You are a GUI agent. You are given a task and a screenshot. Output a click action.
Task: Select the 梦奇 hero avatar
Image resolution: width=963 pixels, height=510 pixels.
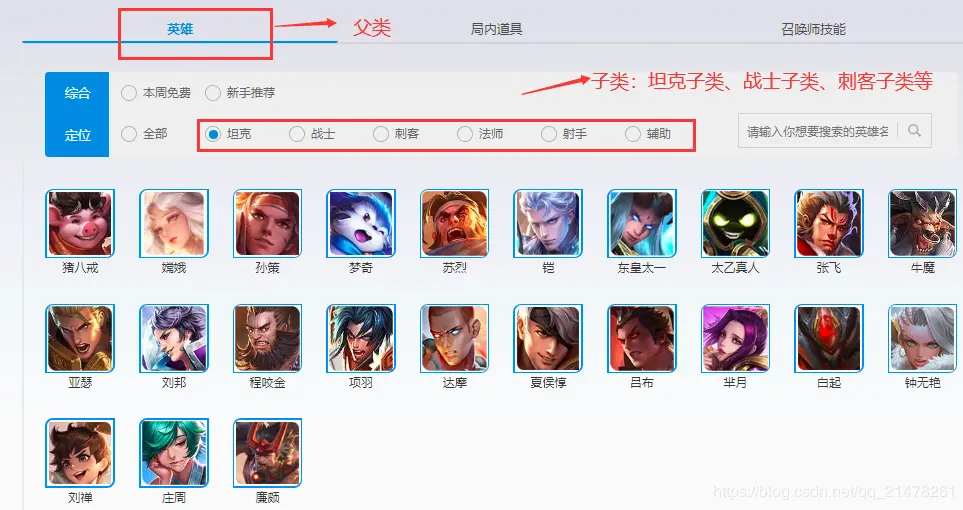pos(361,223)
